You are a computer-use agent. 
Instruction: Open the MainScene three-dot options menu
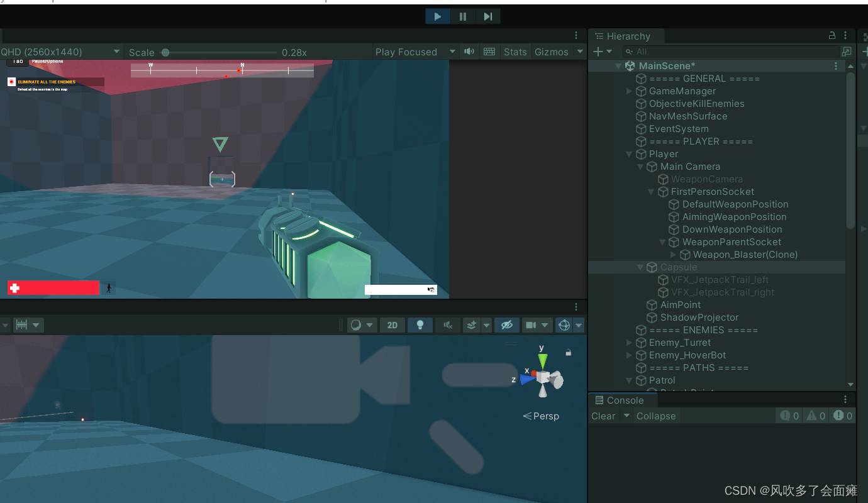pos(836,66)
